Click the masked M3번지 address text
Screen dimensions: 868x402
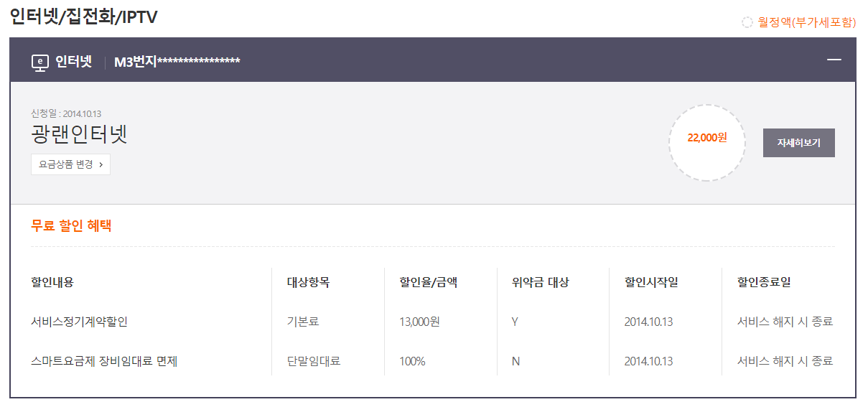click(x=177, y=62)
